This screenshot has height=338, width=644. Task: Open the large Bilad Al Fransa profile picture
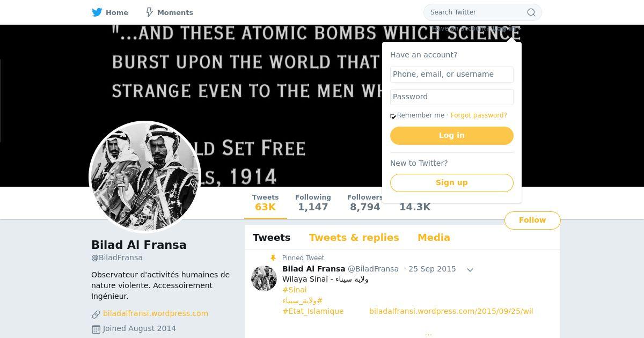[145, 177]
